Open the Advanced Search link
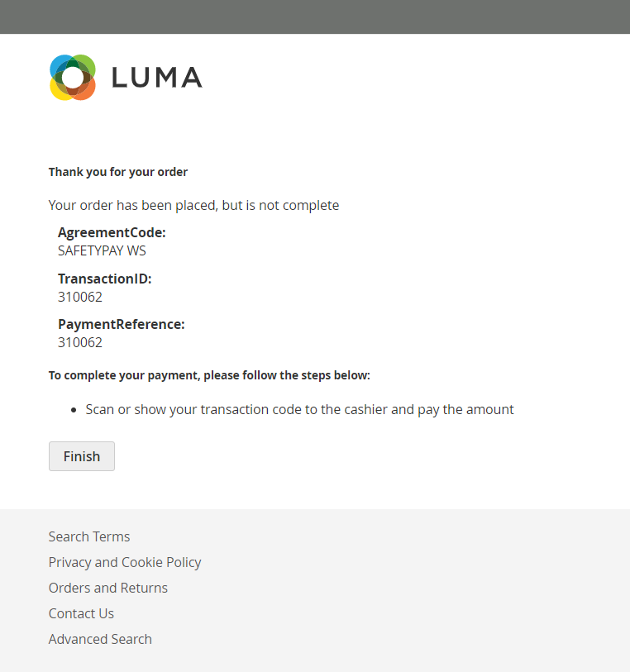The height and width of the screenshot is (672, 630). point(100,639)
